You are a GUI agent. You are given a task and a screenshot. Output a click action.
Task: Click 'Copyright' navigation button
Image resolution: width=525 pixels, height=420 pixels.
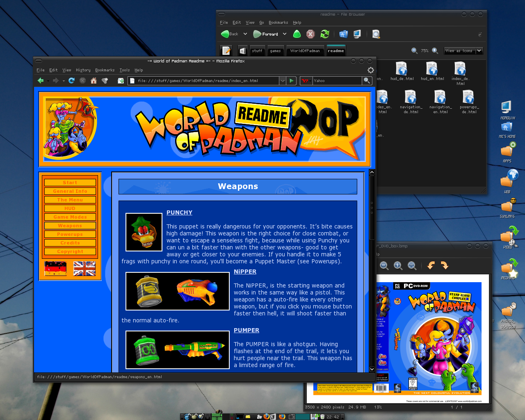click(x=70, y=251)
